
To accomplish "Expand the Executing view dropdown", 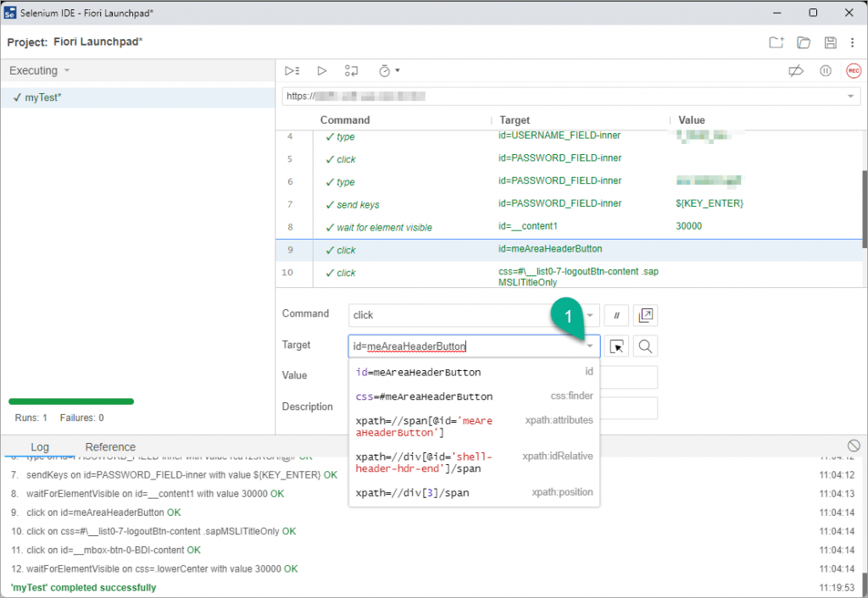I will 67,70.
